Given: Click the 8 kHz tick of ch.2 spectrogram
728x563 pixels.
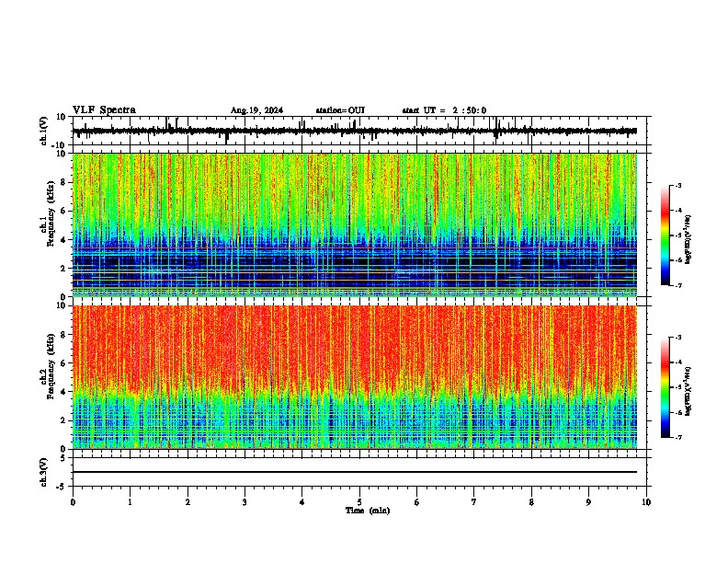Looking at the screenshot, I should (63, 335).
